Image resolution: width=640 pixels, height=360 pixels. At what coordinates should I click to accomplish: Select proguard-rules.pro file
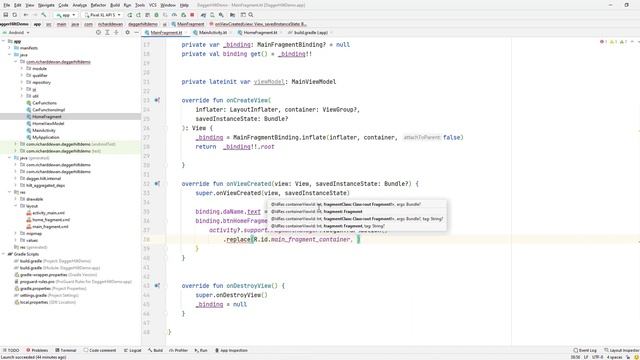click(x=37, y=282)
